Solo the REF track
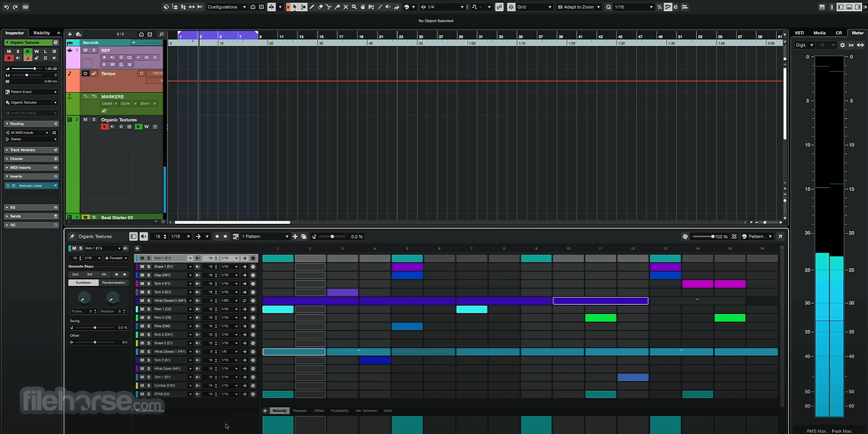The height and width of the screenshot is (434, 868). [94, 50]
